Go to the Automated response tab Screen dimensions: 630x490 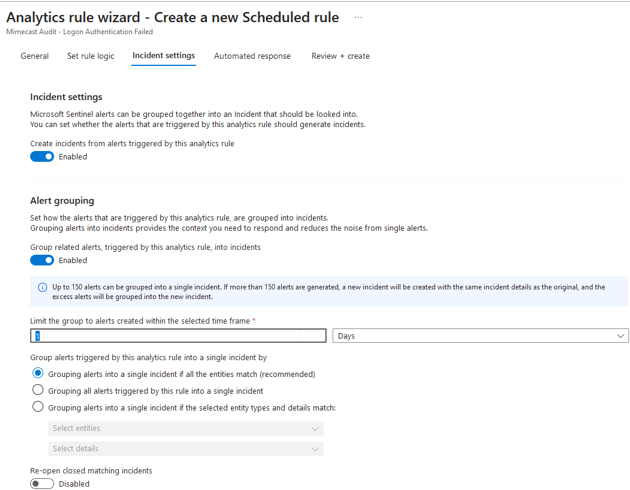[252, 56]
